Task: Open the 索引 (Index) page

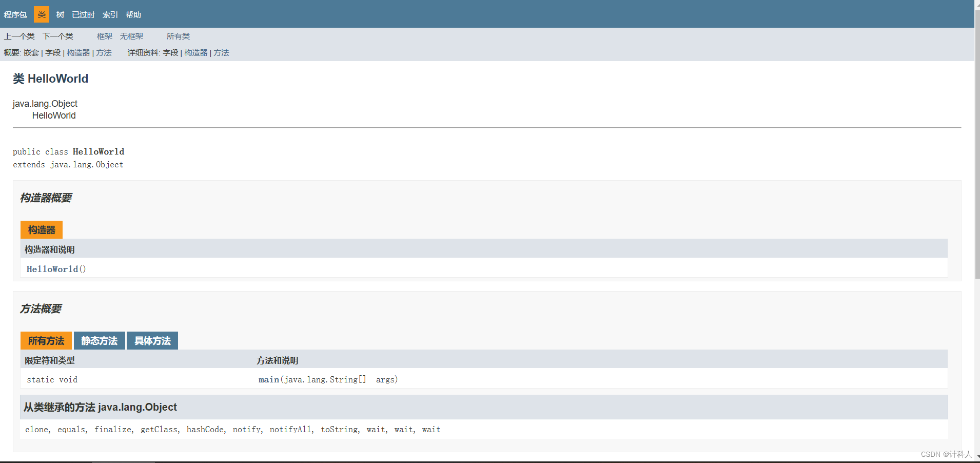Action: tap(109, 14)
